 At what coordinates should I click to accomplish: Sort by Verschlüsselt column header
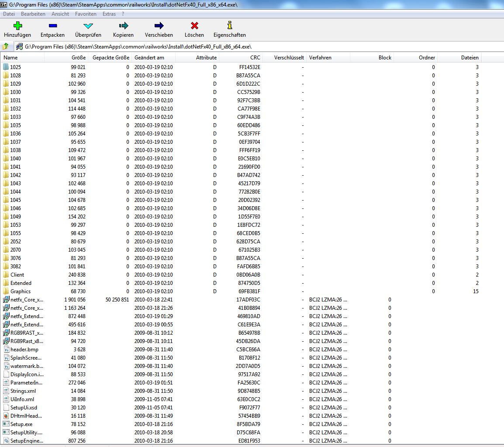pos(284,58)
